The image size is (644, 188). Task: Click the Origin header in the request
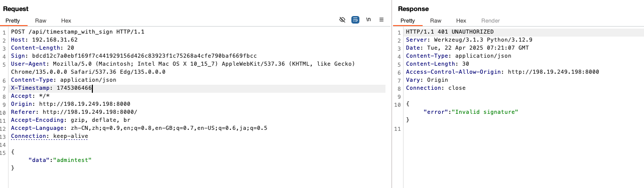click(71, 104)
